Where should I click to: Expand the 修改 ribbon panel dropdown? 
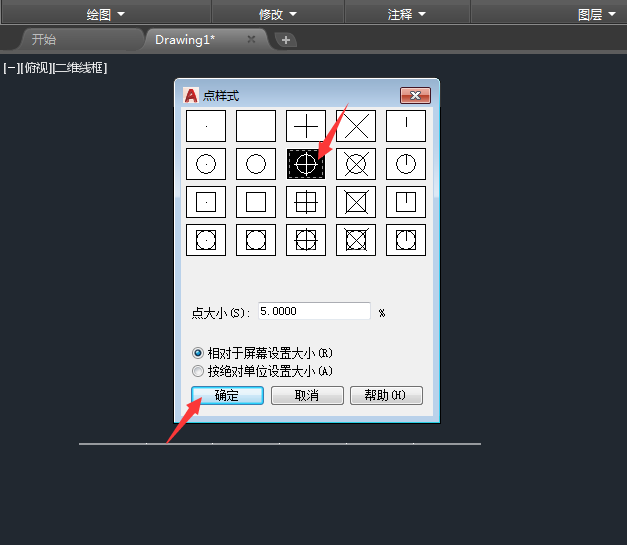pos(278,14)
